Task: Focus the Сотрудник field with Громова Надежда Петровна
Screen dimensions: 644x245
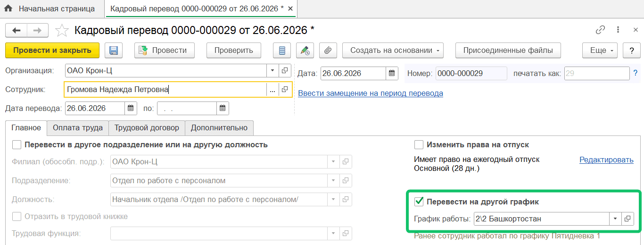Action: coord(165,89)
